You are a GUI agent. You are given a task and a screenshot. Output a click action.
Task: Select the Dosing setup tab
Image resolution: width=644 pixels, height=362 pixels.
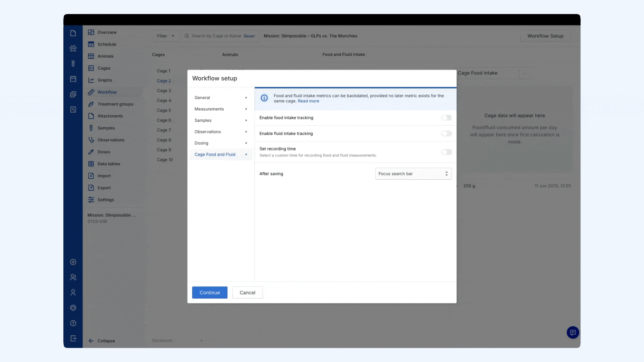click(x=201, y=143)
